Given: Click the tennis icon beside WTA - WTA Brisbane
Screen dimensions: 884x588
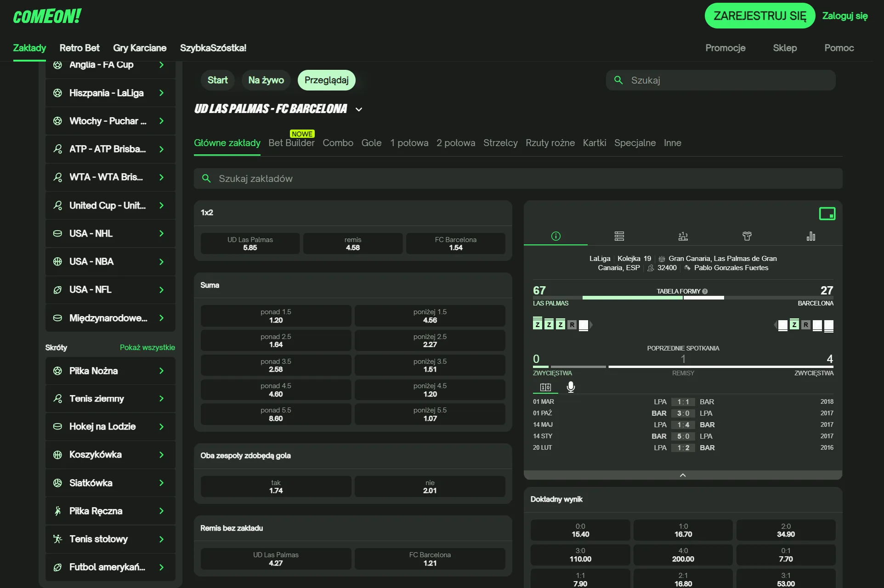Looking at the screenshot, I should (x=57, y=177).
